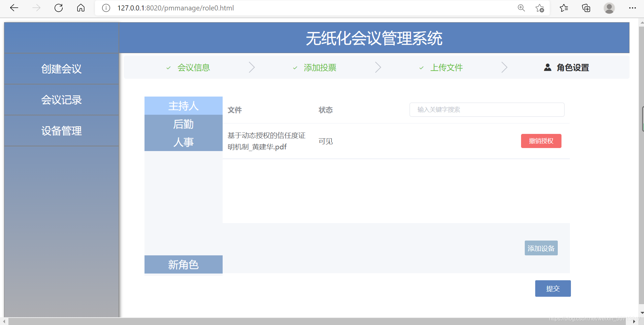Open the browser profile avatar
This screenshot has width=644, height=325.
[609, 8]
